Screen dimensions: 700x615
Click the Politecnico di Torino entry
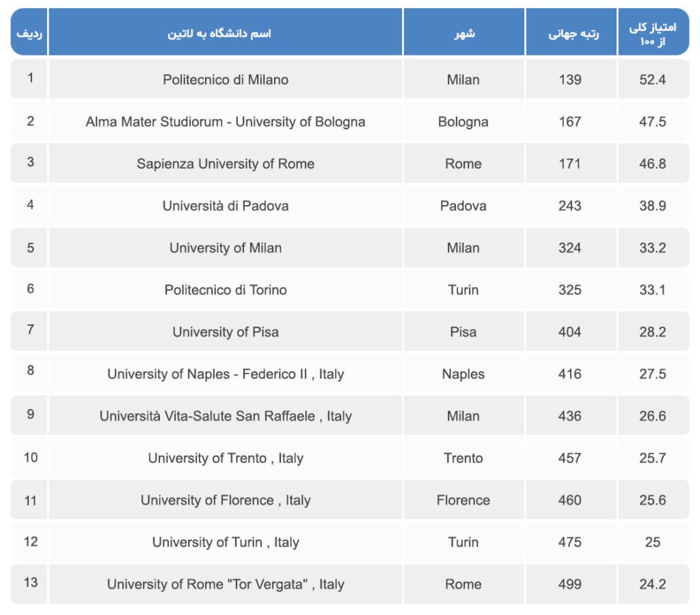pos(226,290)
